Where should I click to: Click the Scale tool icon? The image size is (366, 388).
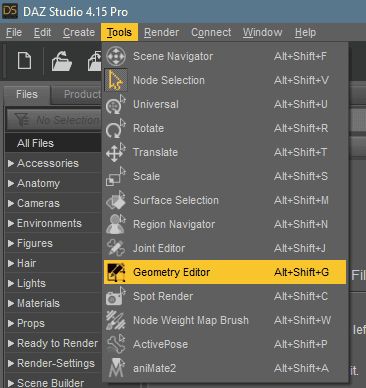[116, 176]
